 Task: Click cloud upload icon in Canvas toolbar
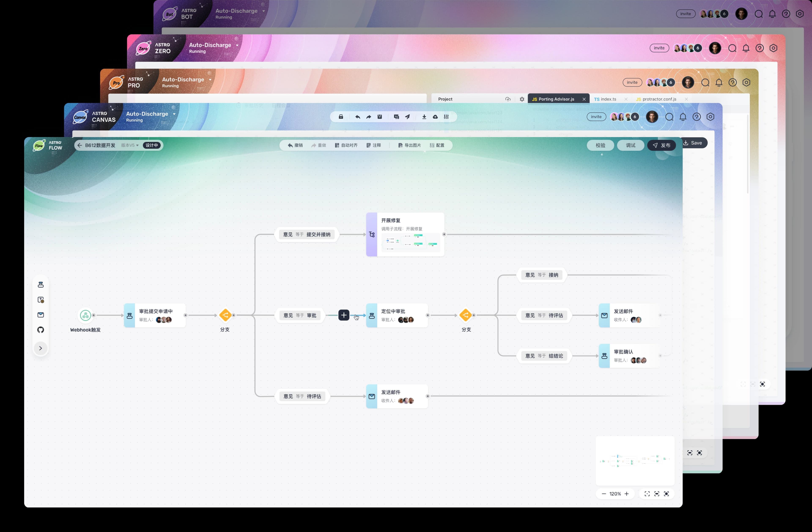435,117
